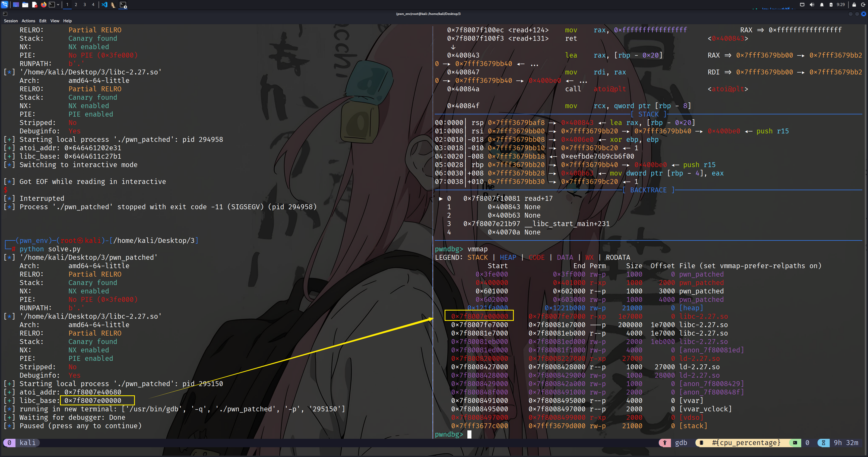This screenshot has width=868, height=457.
Task: Click the 9:29 clock in the panel
Action: [841, 4]
